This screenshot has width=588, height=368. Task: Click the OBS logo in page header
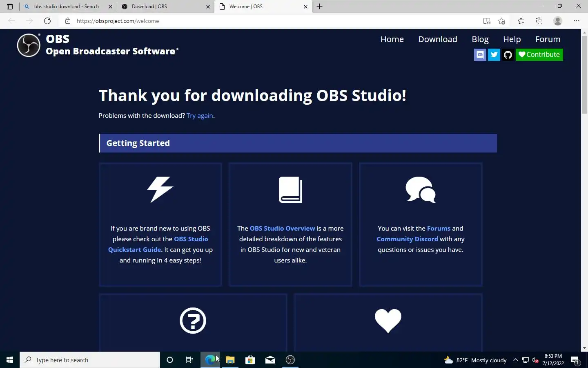click(x=29, y=45)
